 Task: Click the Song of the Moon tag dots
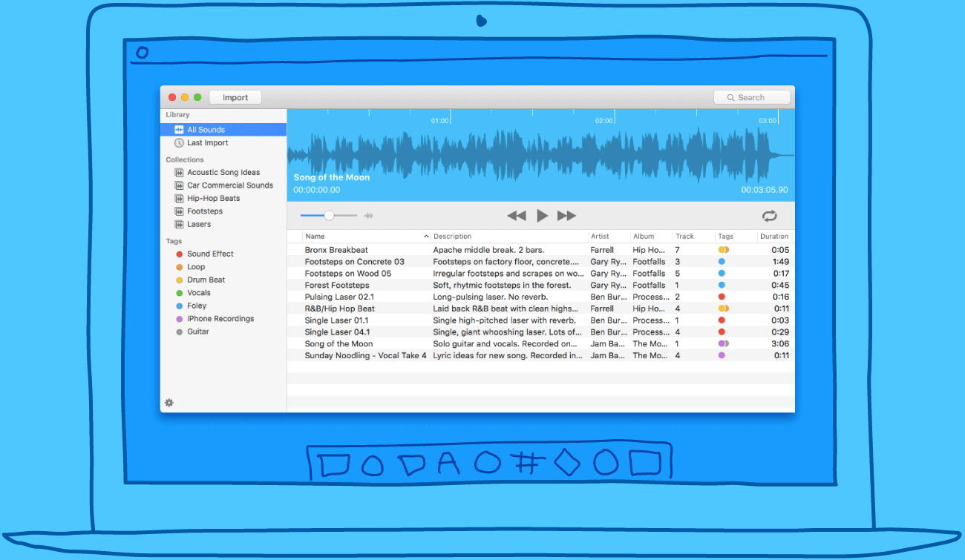click(724, 344)
